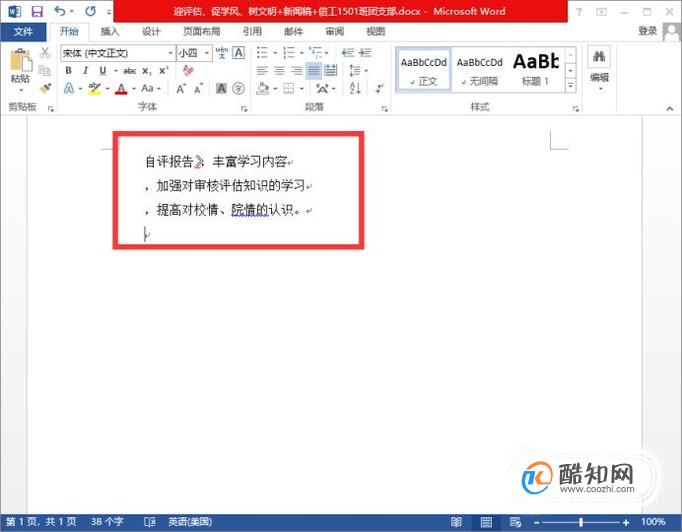Save the document with the floppy disk icon
Viewport: 682px width, 532px height.
coord(37,11)
